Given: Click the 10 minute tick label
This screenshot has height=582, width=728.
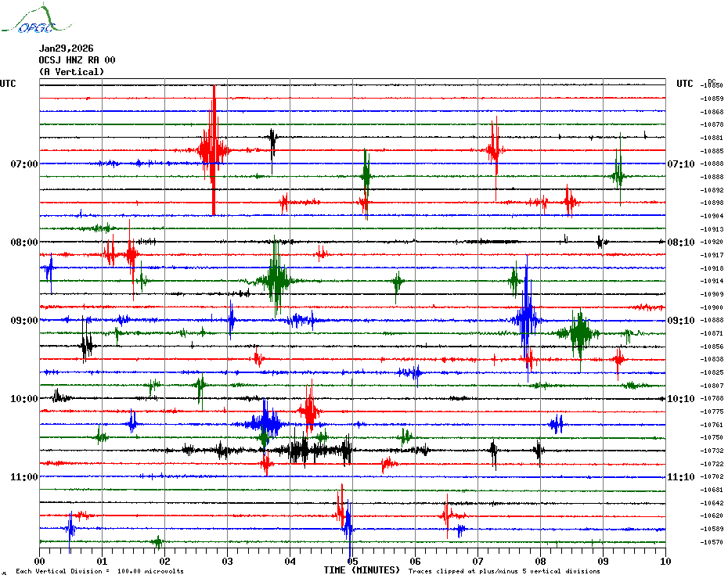Looking at the screenshot, I should coord(665,561).
